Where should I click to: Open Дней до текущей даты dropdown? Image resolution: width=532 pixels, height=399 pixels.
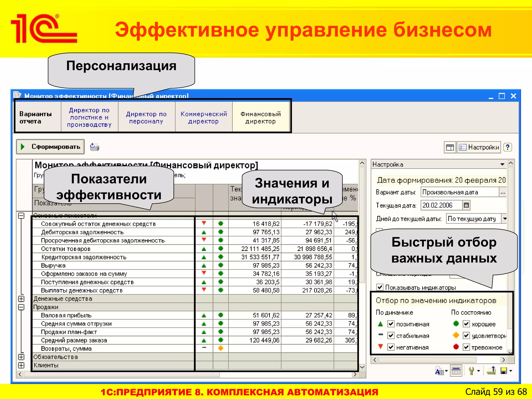(x=504, y=219)
